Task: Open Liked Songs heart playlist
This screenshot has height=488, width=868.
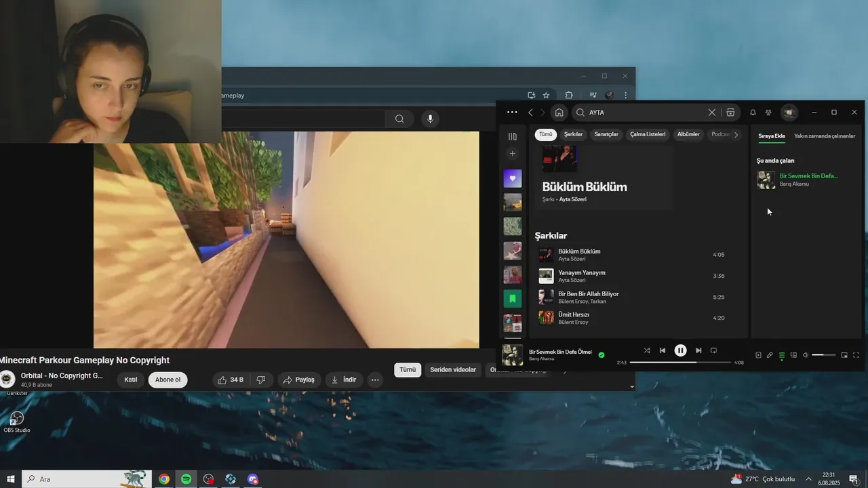Action: pos(513,178)
